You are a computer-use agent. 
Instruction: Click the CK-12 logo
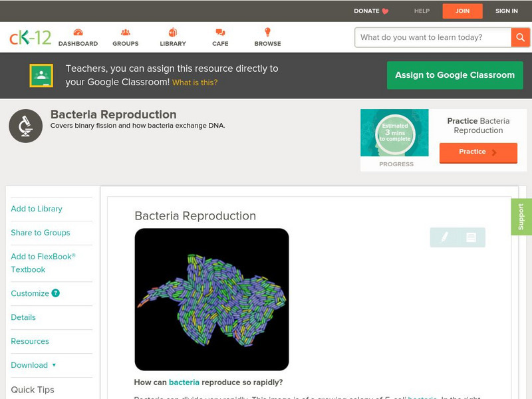pos(30,37)
